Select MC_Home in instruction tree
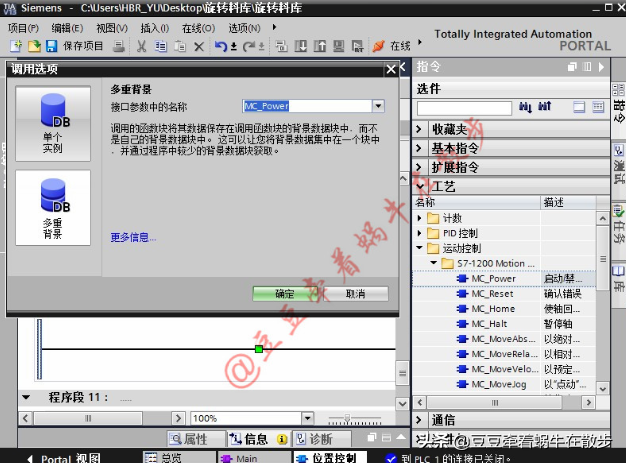The height and width of the screenshot is (463, 626). click(493, 309)
